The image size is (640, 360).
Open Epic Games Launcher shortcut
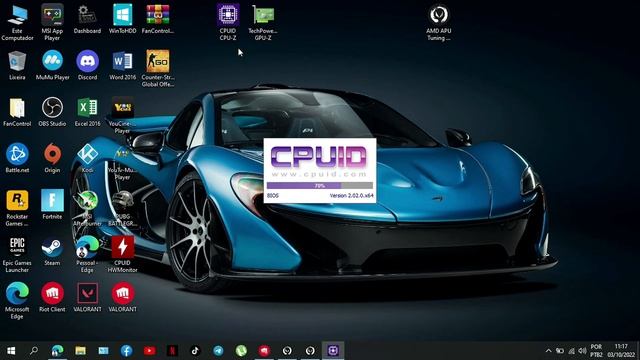[17, 254]
